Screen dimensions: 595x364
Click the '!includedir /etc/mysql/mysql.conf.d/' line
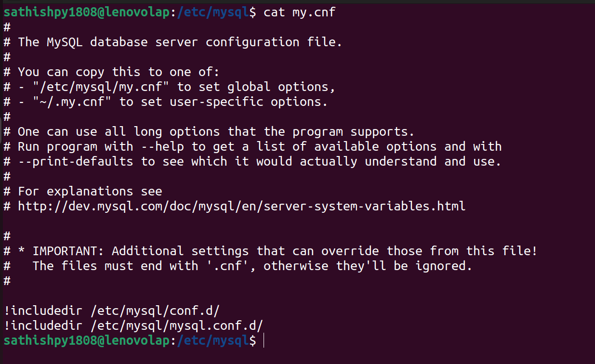pos(133,325)
